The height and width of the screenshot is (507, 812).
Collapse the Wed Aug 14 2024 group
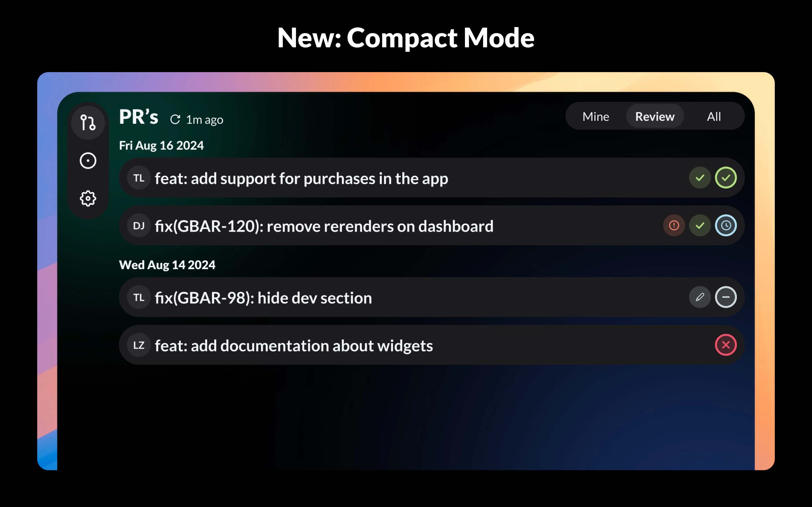tap(167, 264)
